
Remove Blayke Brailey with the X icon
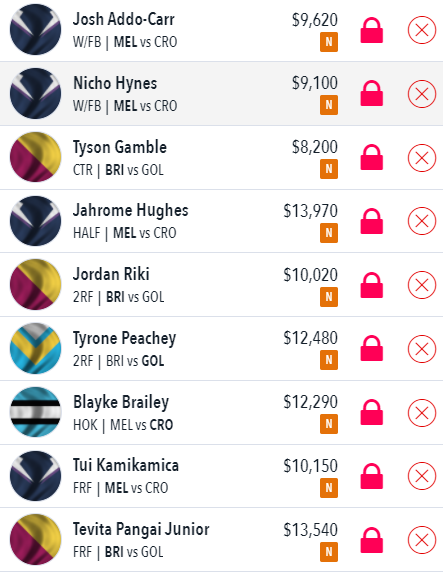pyautogui.click(x=421, y=413)
